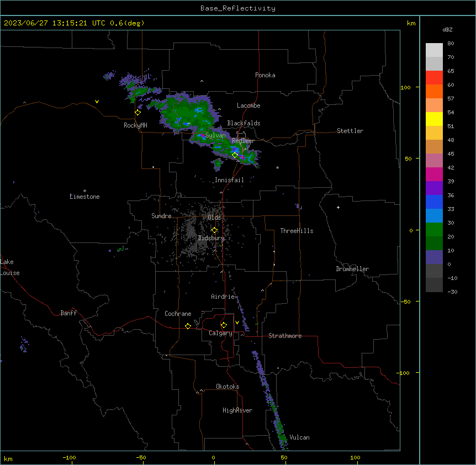Click the RockyMH label
The width and height of the screenshot is (476, 465).
click(135, 125)
